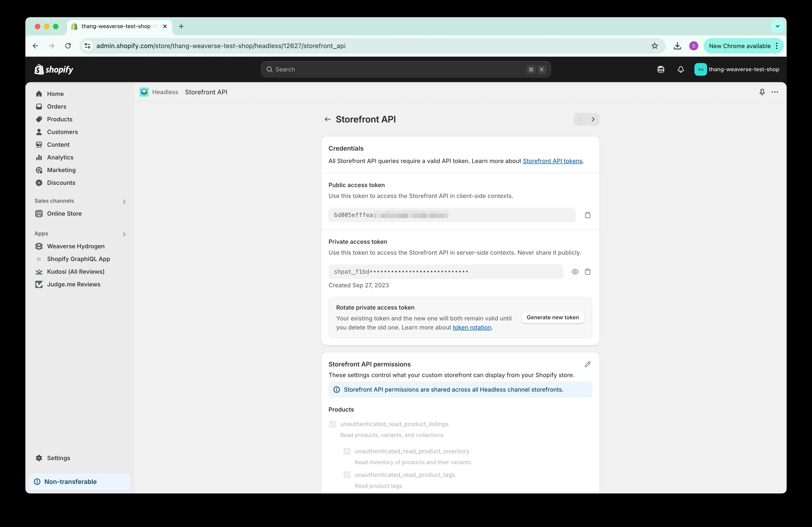View site information icon in address bar
The height and width of the screenshot is (527, 812).
87,46
